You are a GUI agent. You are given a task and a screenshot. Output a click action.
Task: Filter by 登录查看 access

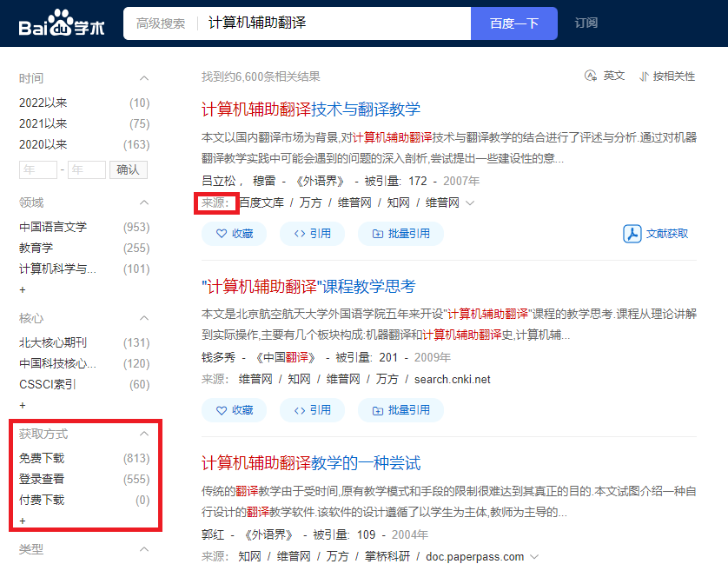[x=42, y=480]
